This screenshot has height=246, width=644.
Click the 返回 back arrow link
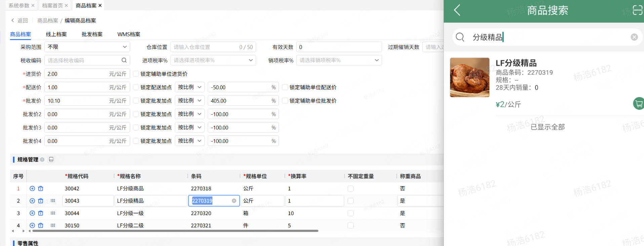coord(19,20)
